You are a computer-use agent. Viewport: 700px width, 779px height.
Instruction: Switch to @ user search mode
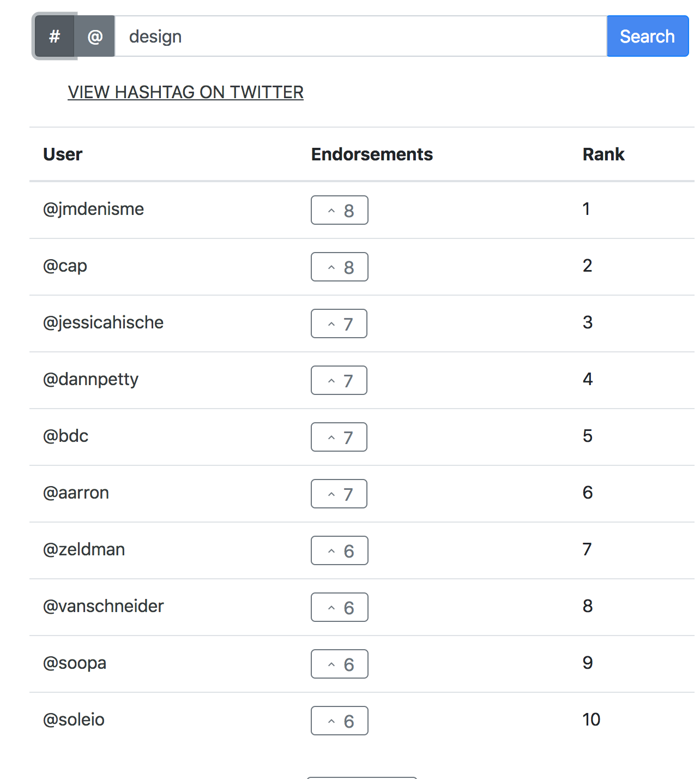click(95, 37)
